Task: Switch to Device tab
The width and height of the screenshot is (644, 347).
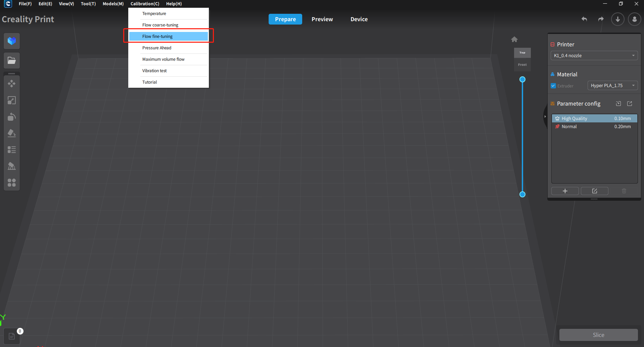Action: point(359,19)
